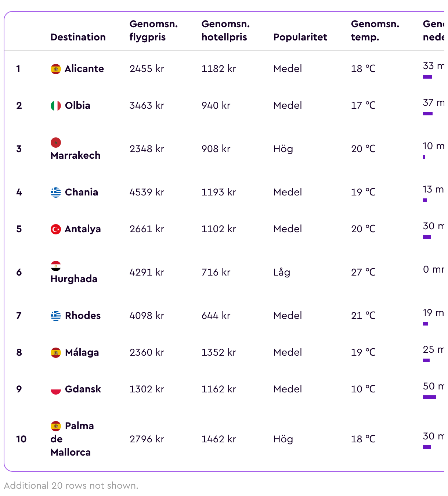
Task: Select the Hurghada destination name
Action: tap(74, 279)
